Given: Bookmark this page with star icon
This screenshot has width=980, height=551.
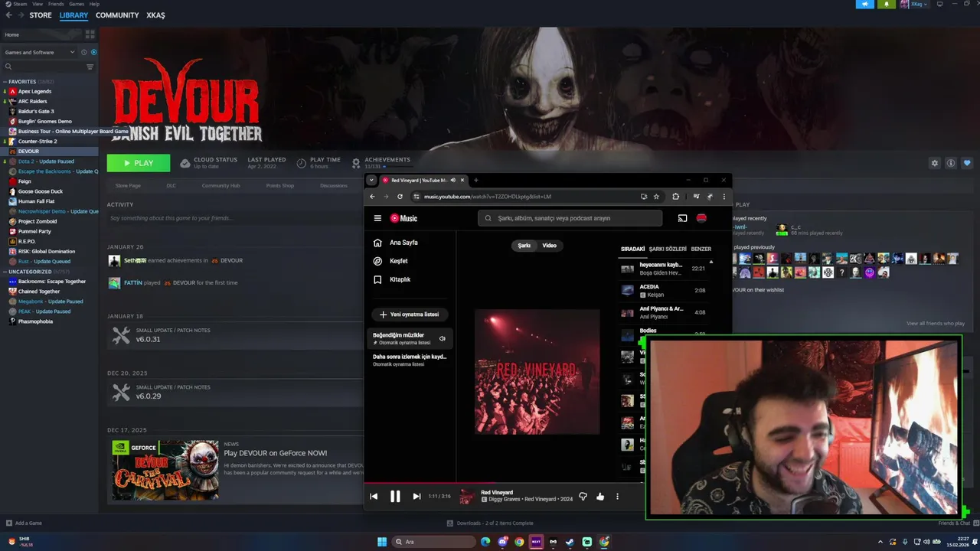Looking at the screenshot, I should [x=656, y=197].
